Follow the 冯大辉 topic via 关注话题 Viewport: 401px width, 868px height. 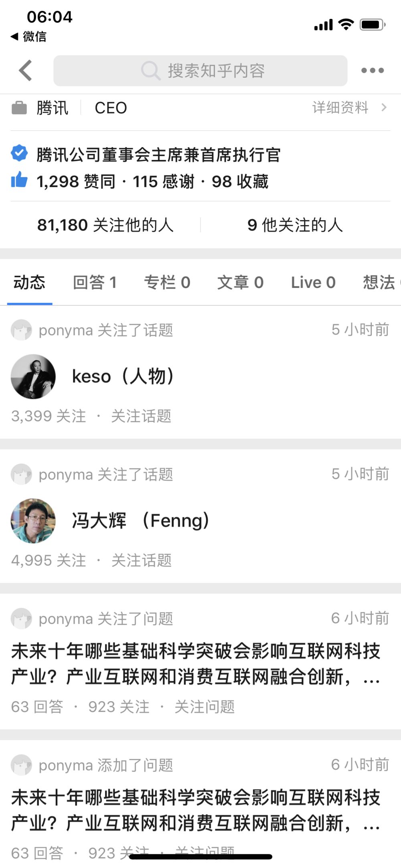pyautogui.click(x=141, y=560)
